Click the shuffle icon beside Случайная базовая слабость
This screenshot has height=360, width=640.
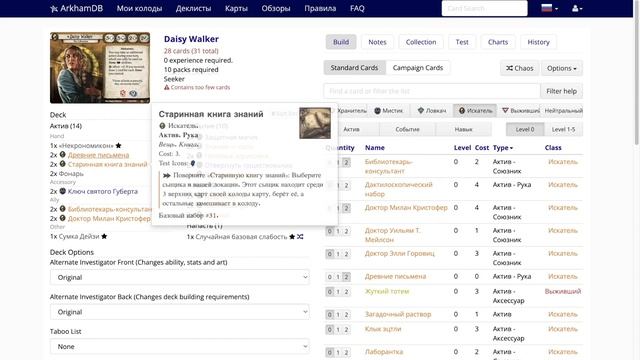(300, 237)
